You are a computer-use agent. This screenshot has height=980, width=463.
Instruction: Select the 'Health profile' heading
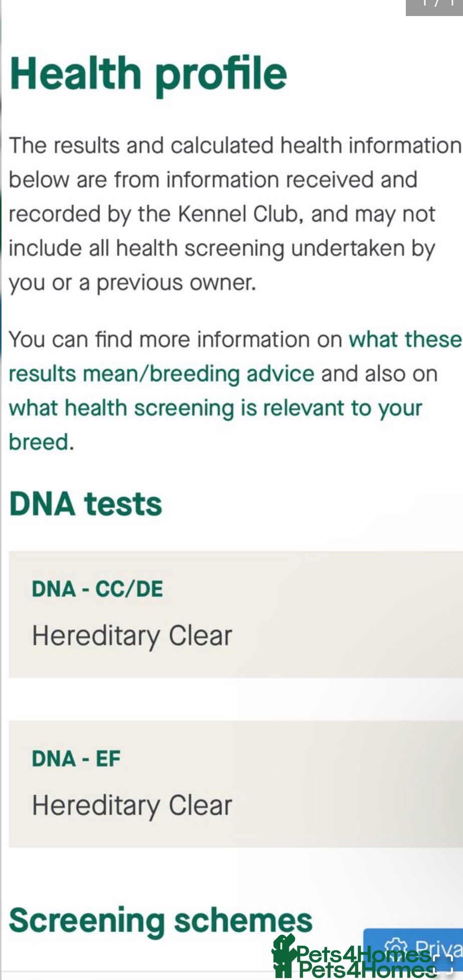pyautogui.click(x=148, y=74)
